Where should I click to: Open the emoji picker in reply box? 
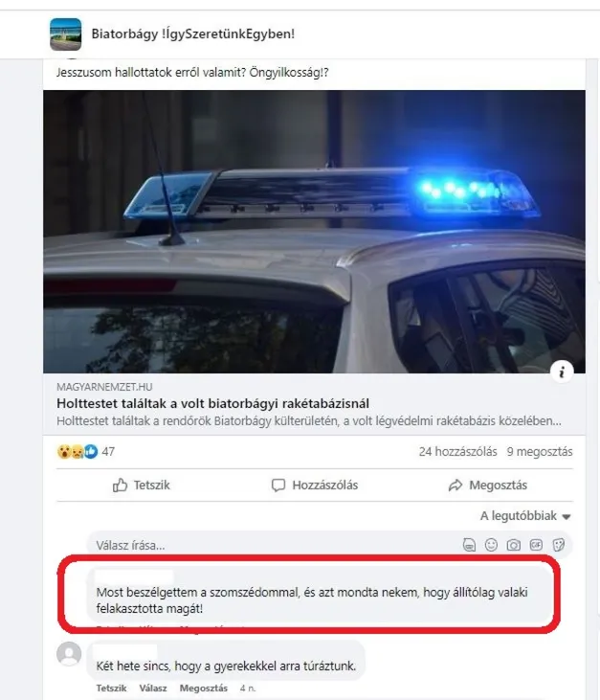point(491,545)
